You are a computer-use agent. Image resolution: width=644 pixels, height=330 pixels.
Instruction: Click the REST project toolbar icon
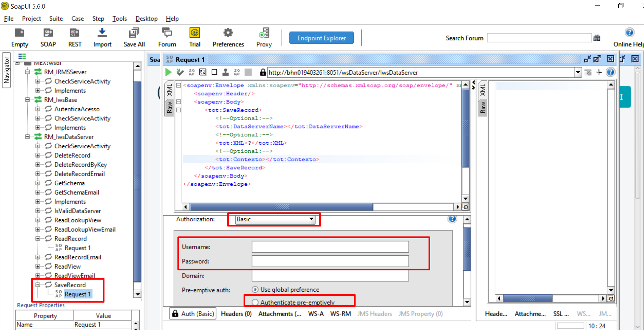pyautogui.click(x=75, y=37)
